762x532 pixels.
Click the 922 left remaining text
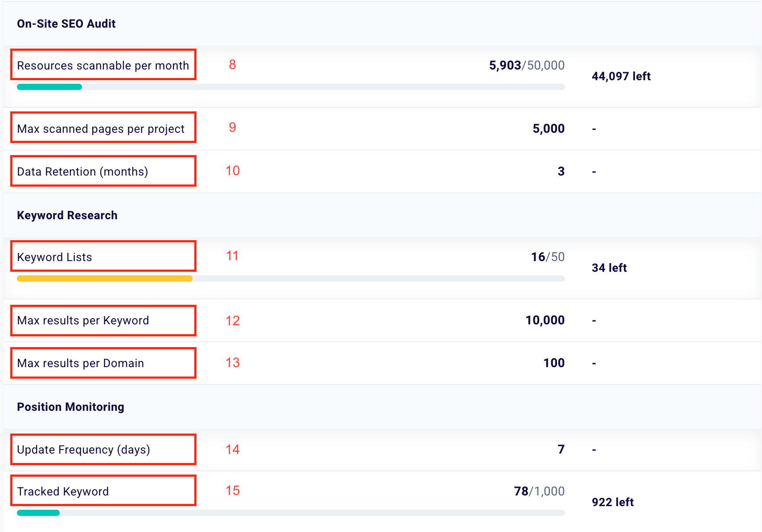pyautogui.click(x=613, y=502)
